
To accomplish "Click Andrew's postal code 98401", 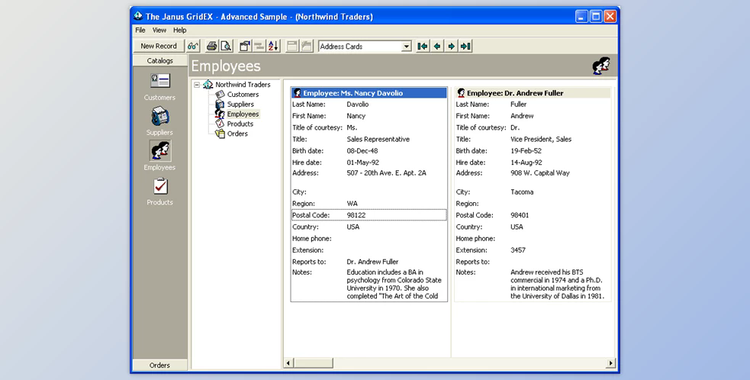I will coord(519,215).
